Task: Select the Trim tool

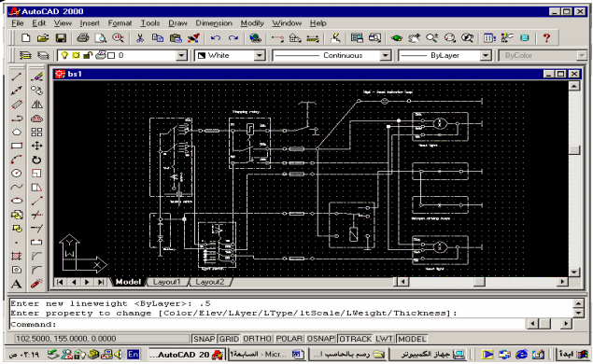Action: point(36,215)
